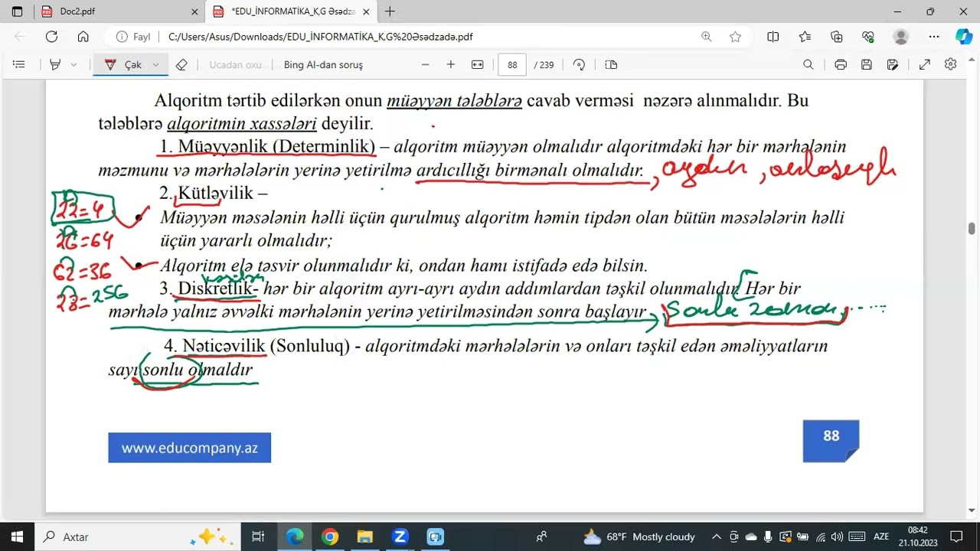
Task: Click the www.educompany.az link
Action: pyautogui.click(x=189, y=448)
